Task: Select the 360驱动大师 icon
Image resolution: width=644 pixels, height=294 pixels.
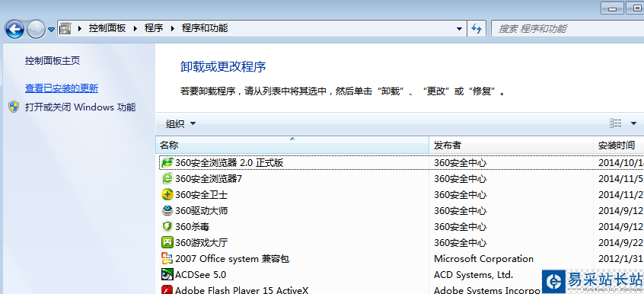Action: 167,210
